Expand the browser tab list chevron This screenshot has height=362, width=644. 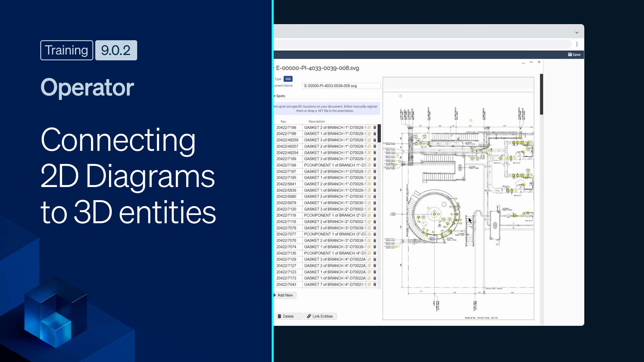[577, 33]
